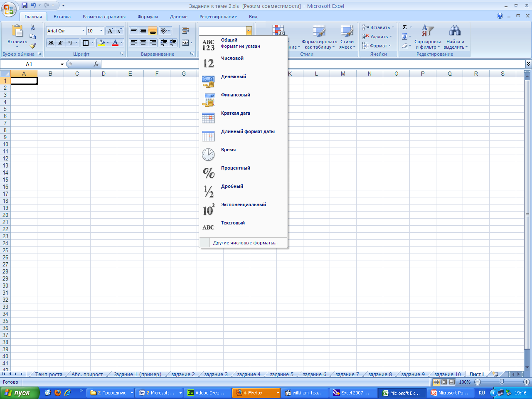Apply the cell borders icon

pyautogui.click(x=86, y=42)
